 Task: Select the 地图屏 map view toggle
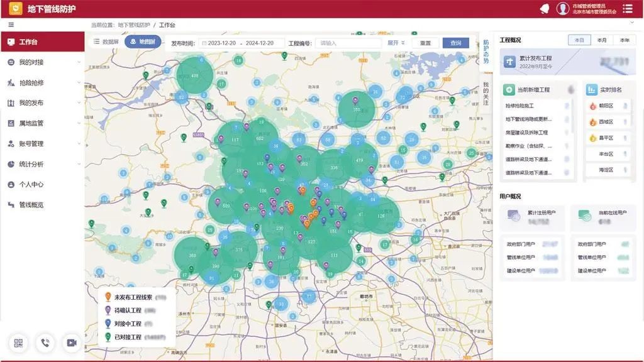tap(142, 42)
